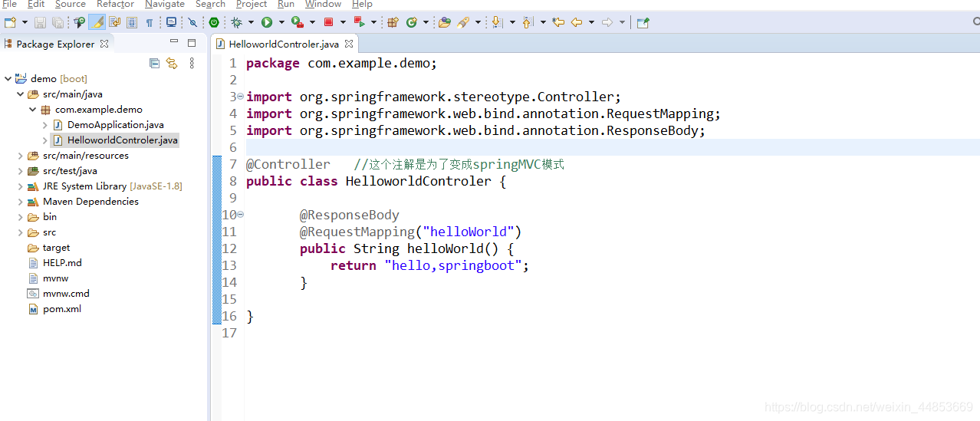This screenshot has width=980, height=421.
Task: Toggle Skip All Breakpoints
Action: click(192, 22)
